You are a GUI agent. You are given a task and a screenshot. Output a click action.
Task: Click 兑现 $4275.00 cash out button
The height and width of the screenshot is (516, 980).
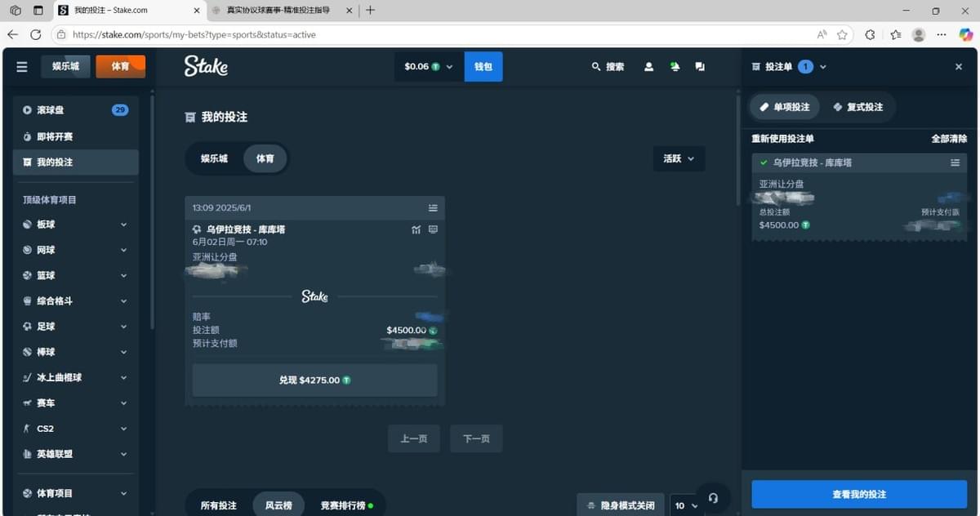[314, 380]
